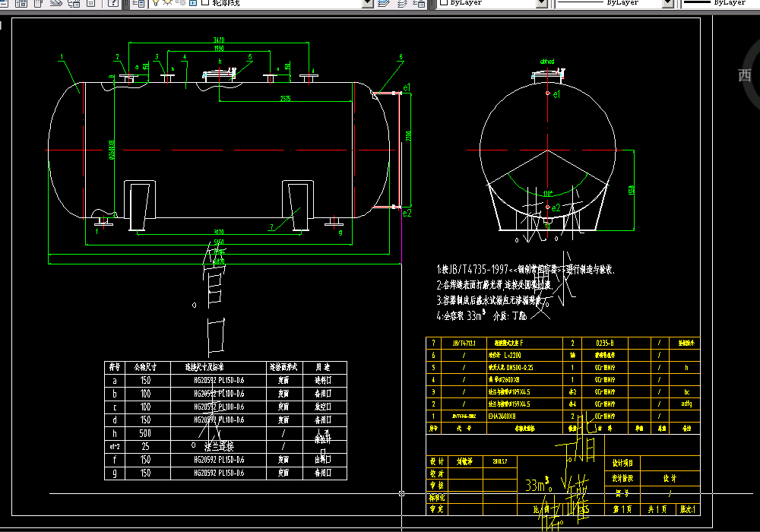The image size is (760, 532).
Task: Open the Layer States Manager icon
Action: (x=420, y=3)
